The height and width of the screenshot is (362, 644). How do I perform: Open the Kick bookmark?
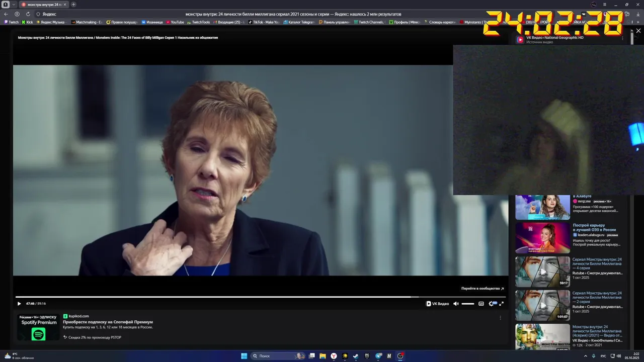point(27,22)
